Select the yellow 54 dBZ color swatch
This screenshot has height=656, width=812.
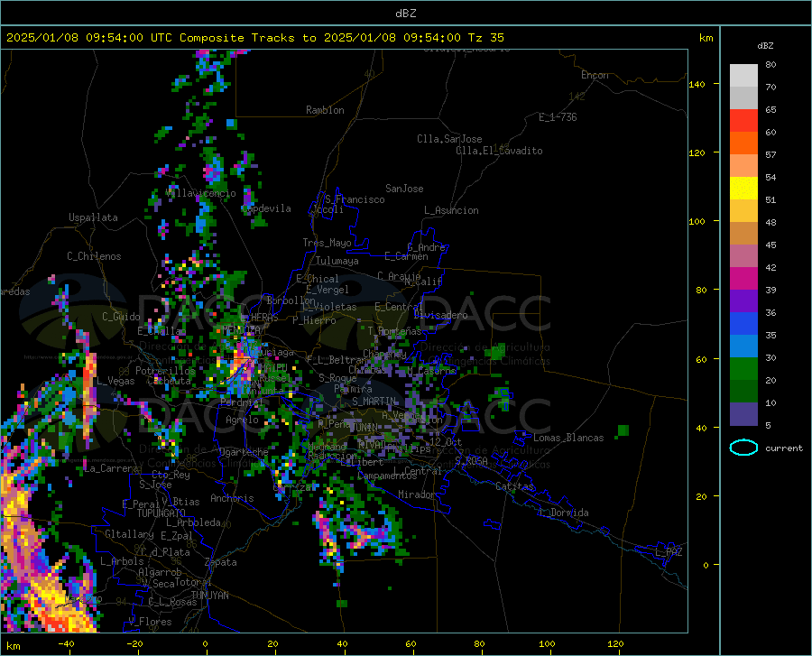point(743,189)
